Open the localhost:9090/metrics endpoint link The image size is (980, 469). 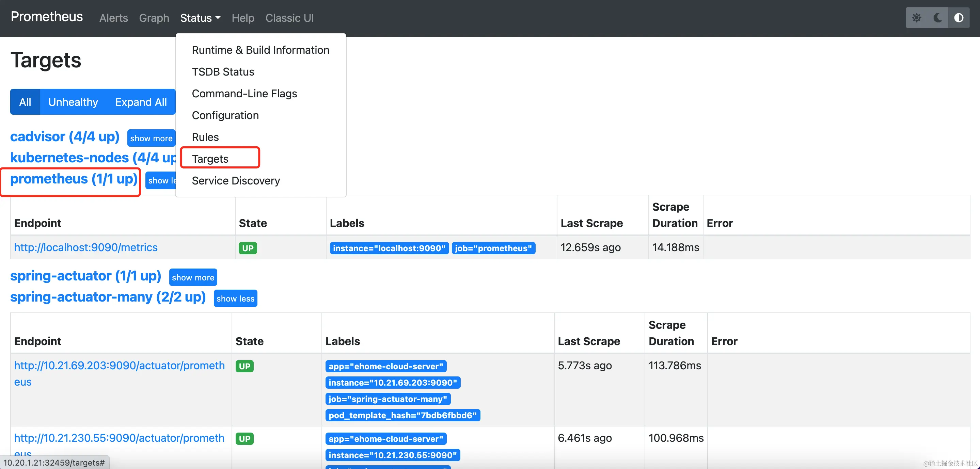[x=85, y=247]
